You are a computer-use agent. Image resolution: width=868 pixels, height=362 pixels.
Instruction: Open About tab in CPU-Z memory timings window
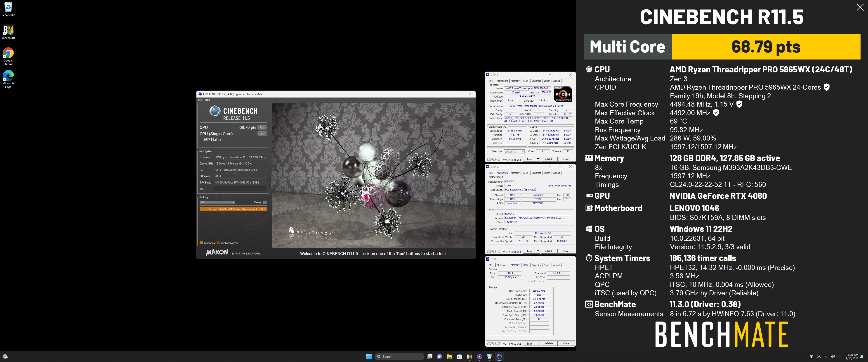tap(557, 265)
